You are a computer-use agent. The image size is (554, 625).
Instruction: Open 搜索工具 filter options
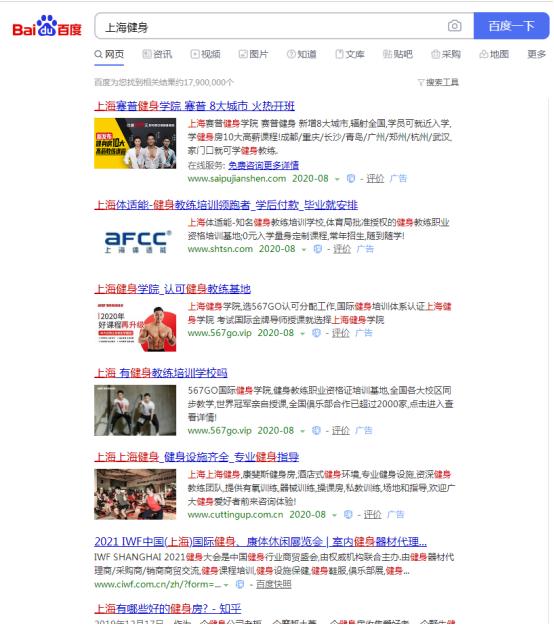[438, 83]
